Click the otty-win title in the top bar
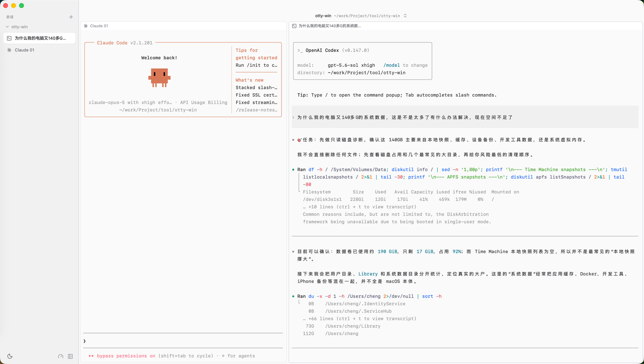The image size is (644, 364). coord(323,16)
